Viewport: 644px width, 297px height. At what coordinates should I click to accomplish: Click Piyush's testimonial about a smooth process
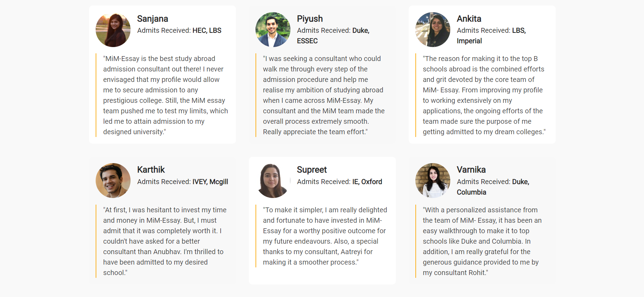tap(324, 95)
